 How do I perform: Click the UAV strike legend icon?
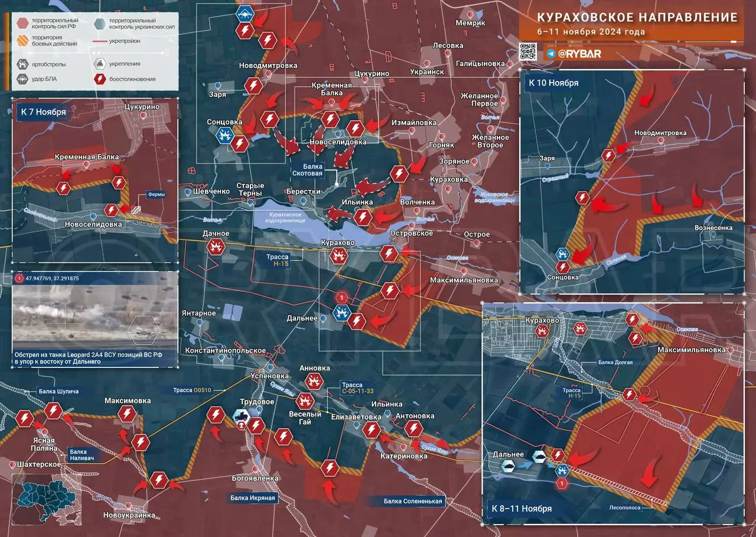point(22,79)
